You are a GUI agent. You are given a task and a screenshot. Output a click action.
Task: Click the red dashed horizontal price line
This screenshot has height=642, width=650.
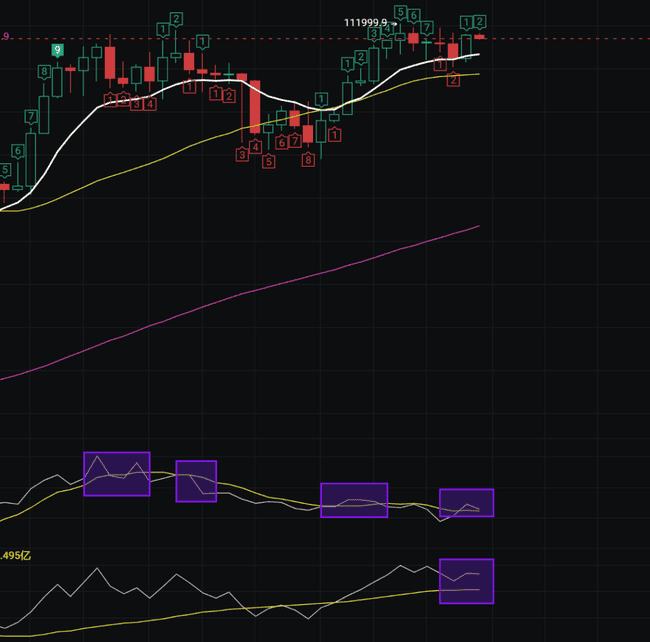pos(560,38)
